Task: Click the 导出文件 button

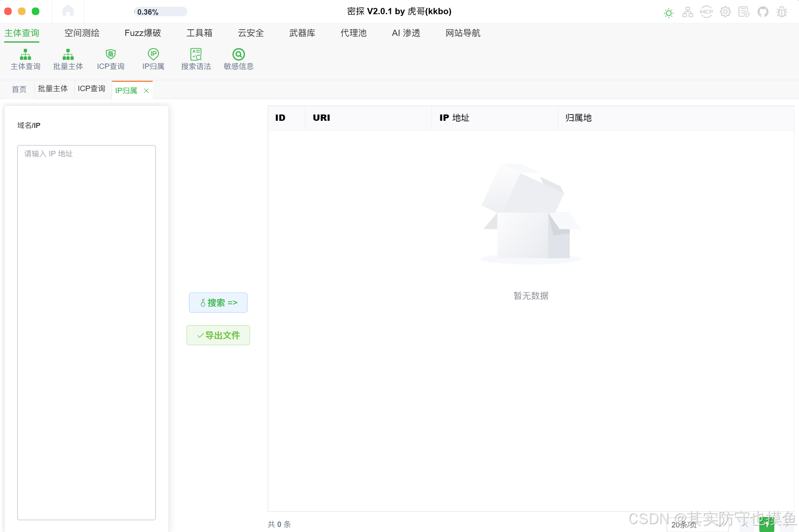Action: click(x=218, y=335)
